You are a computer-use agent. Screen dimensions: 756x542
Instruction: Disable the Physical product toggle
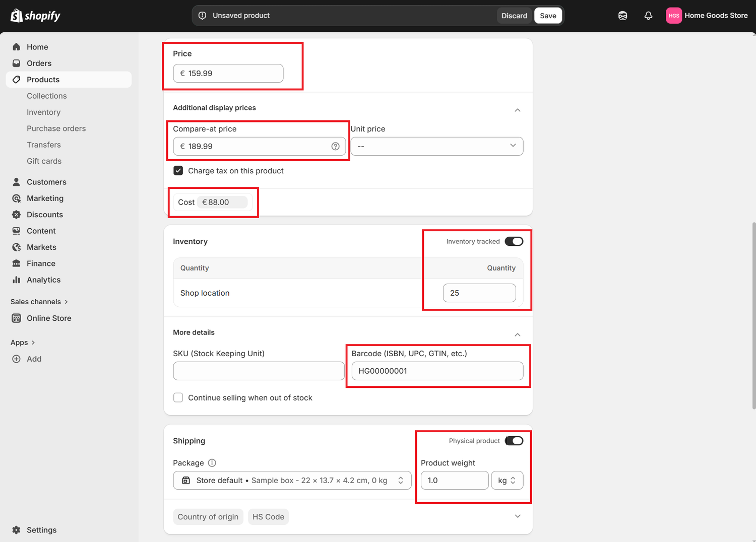click(x=514, y=441)
